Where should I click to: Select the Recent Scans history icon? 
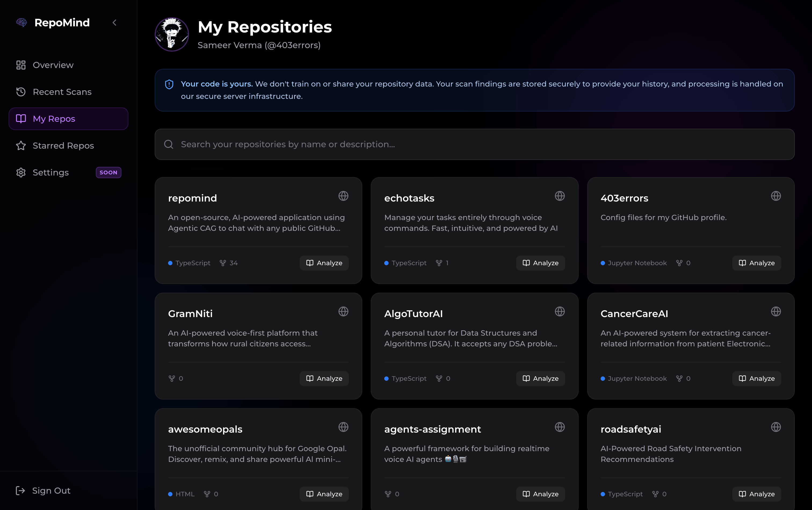point(21,92)
